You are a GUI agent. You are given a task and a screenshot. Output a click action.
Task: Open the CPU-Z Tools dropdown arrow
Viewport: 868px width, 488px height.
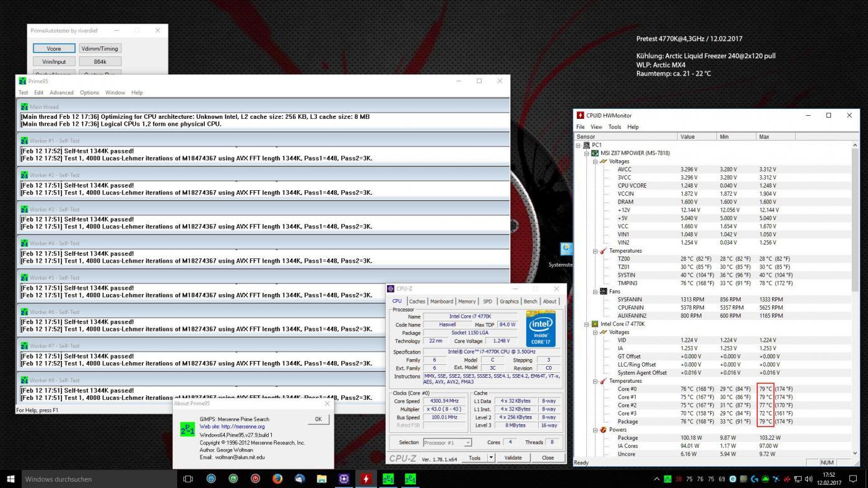[492, 457]
